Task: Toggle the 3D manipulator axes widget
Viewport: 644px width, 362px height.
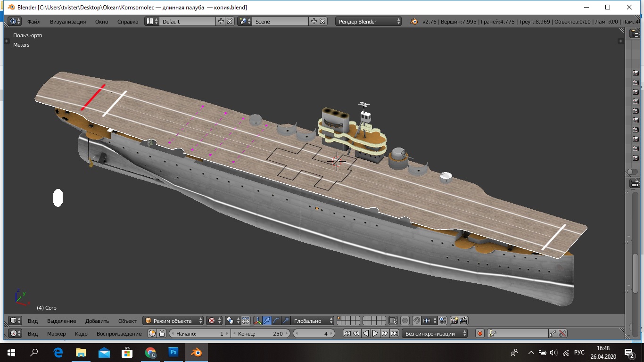Action: [x=258, y=321]
